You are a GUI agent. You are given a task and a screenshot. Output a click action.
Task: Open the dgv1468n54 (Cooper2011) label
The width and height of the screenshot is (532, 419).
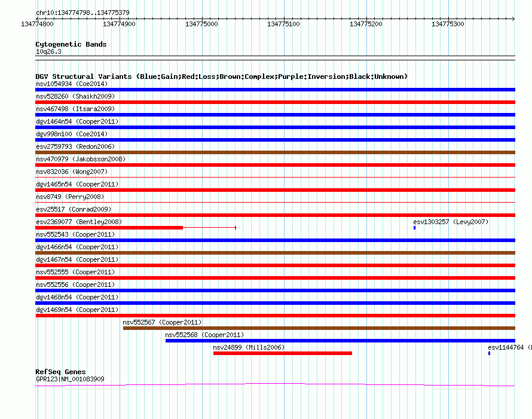point(77,297)
